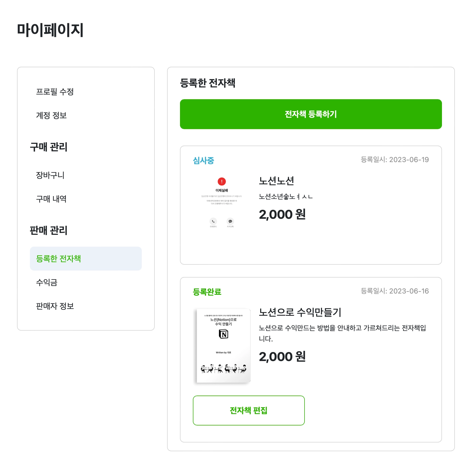The width and height of the screenshot is (476, 469).
Task: Open the 노션으로 수익만들기 ebook title
Action: point(300,312)
